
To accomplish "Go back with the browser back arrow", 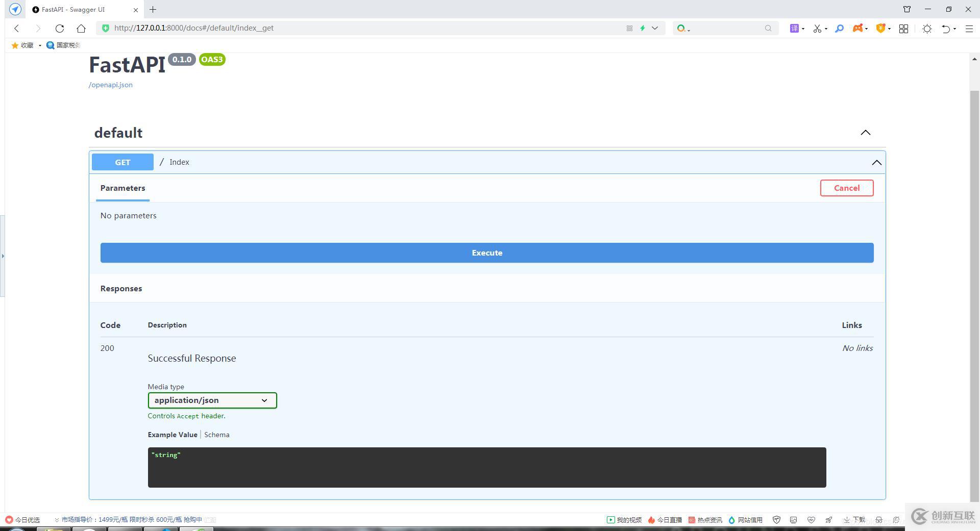I will pos(17,29).
